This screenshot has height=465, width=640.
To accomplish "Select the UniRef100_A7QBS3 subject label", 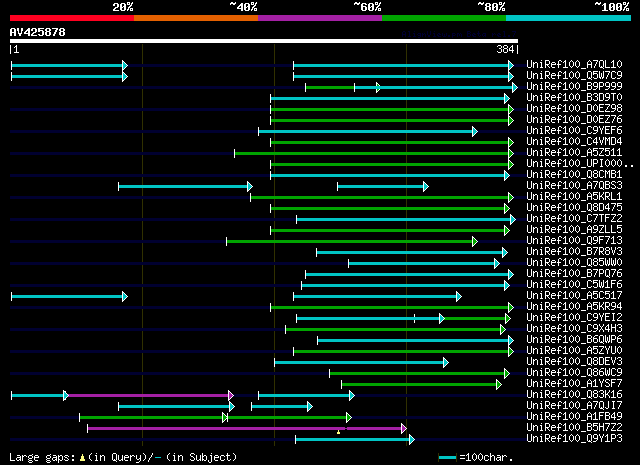I will click(x=574, y=185).
